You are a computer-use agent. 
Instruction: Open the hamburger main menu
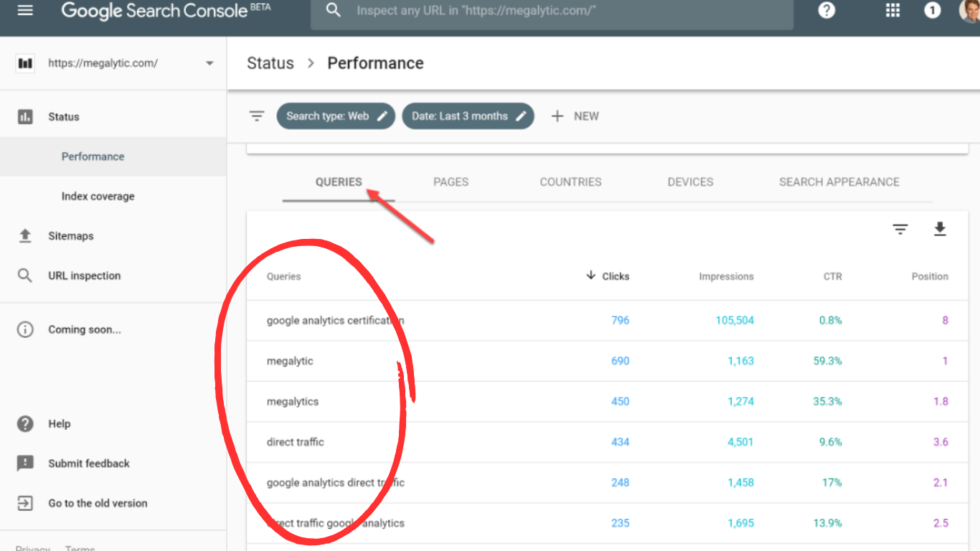(25, 11)
